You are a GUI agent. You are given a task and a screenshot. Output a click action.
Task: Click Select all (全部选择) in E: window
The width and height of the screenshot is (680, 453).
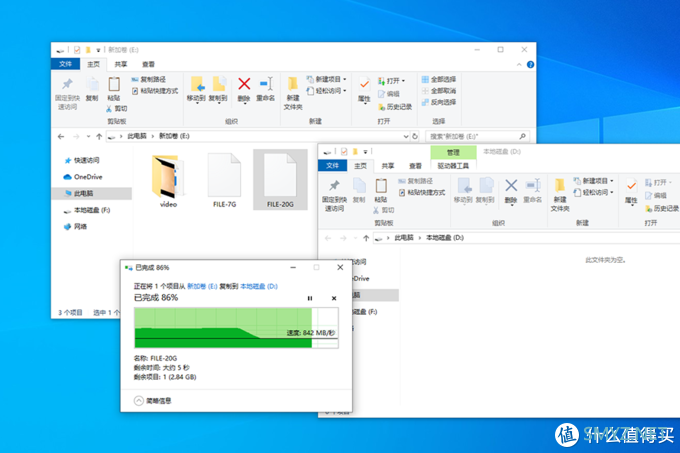tap(438, 79)
